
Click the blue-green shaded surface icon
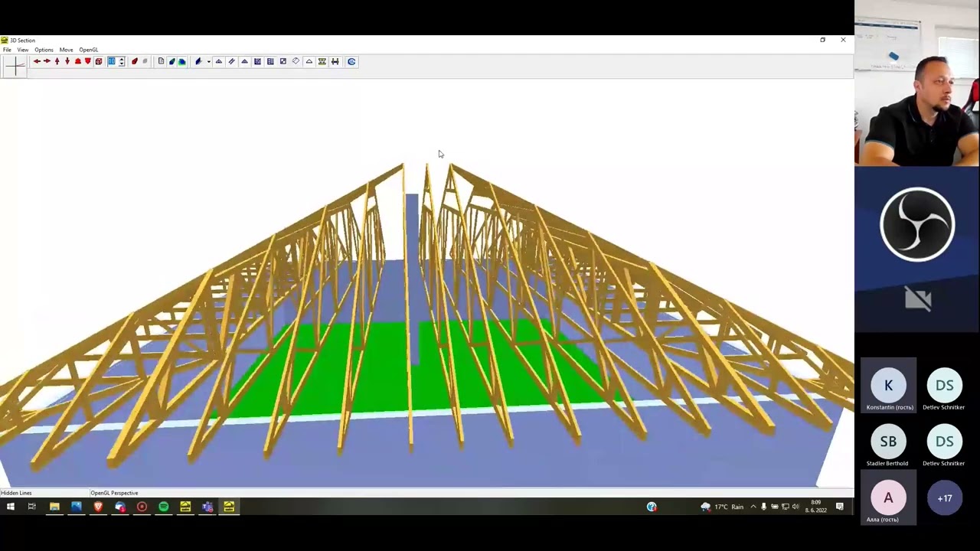point(181,61)
